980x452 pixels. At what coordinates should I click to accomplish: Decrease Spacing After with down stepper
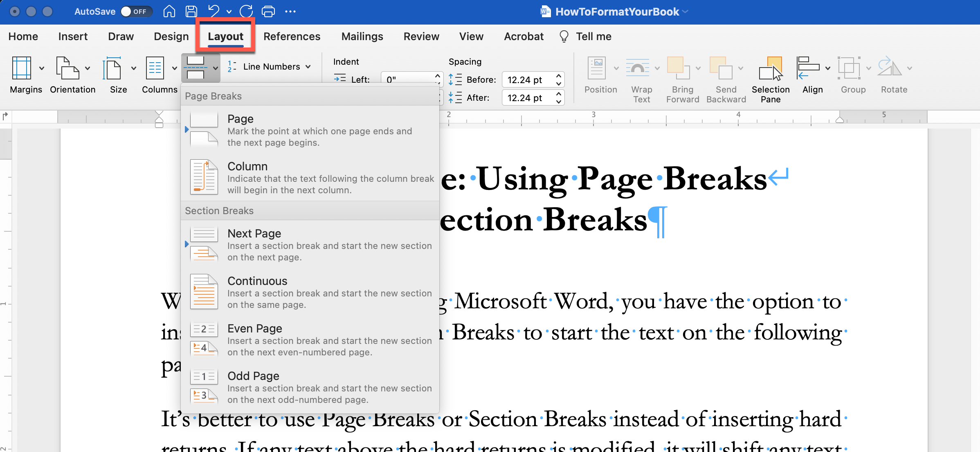click(559, 101)
